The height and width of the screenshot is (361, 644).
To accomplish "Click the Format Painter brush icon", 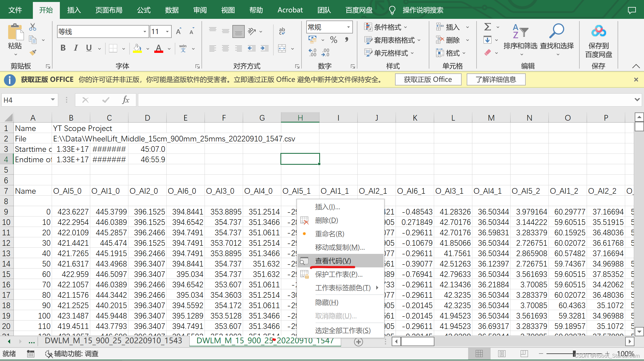I will 33,53.
